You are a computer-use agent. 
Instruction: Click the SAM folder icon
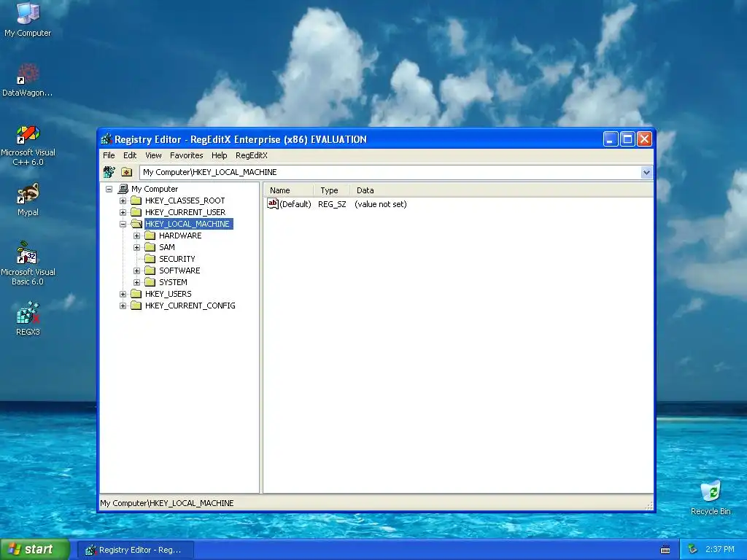(x=150, y=247)
